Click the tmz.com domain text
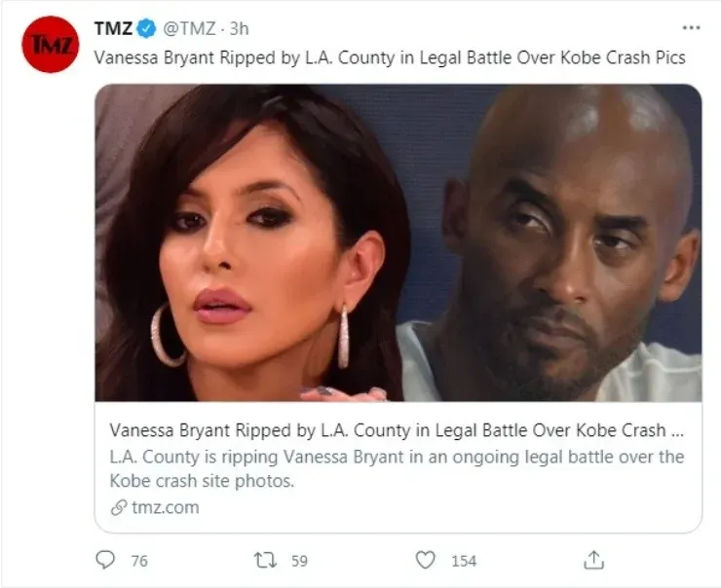The image size is (721, 588). [x=166, y=507]
